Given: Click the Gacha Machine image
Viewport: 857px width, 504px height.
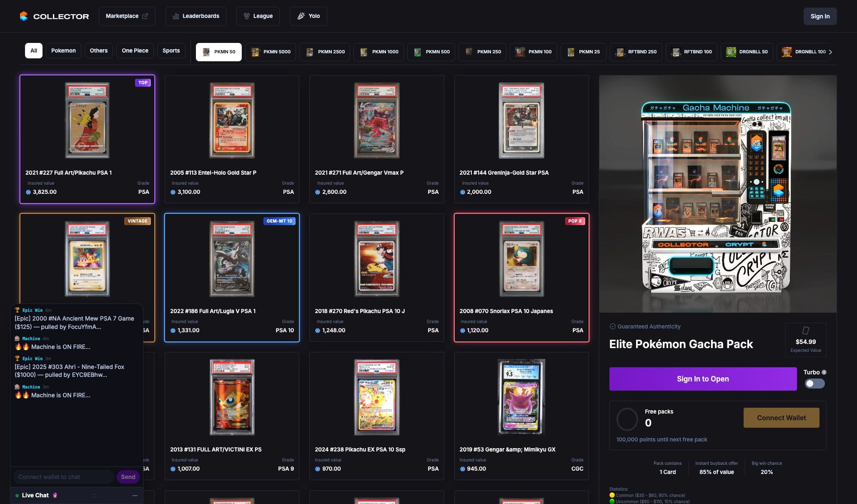Looking at the screenshot, I should point(717,194).
